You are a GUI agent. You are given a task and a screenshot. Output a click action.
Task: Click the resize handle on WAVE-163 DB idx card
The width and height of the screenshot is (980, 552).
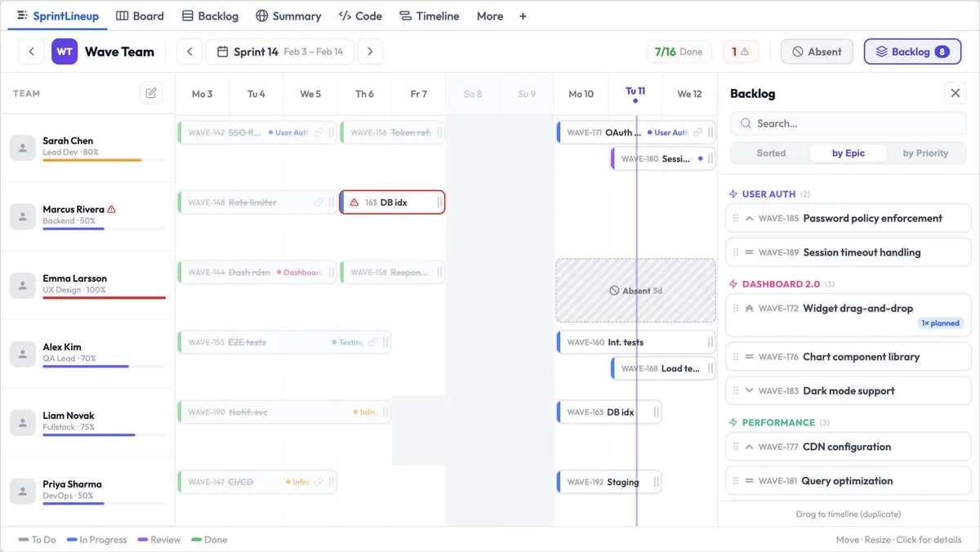(x=656, y=412)
